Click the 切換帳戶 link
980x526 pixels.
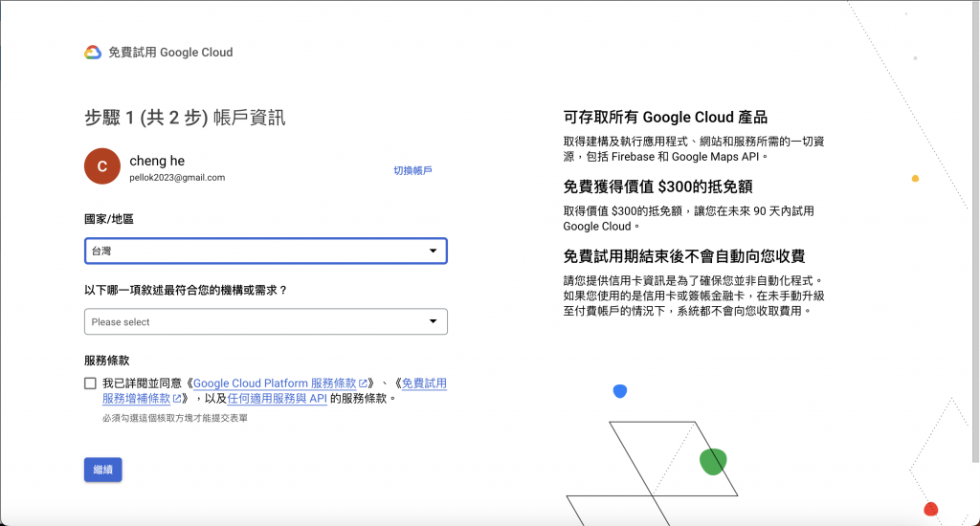412,170
